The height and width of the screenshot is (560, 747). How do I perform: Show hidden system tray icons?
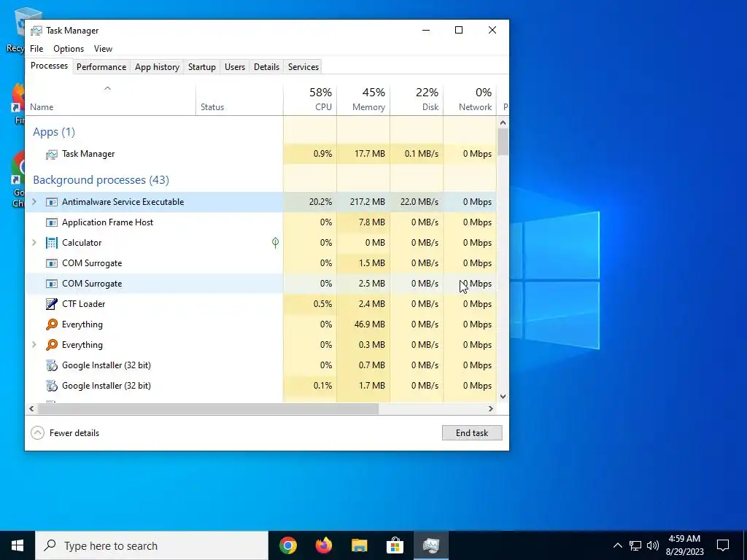pos(617,545)
